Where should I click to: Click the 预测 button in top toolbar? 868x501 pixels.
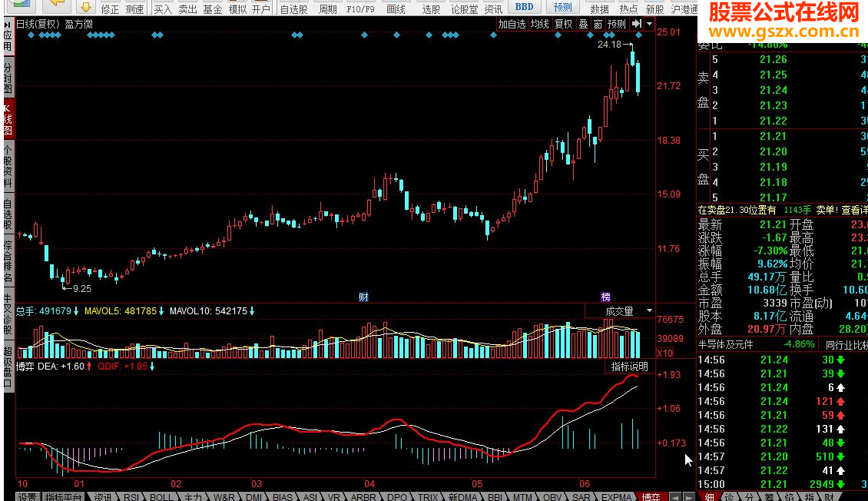coord(562,7)
